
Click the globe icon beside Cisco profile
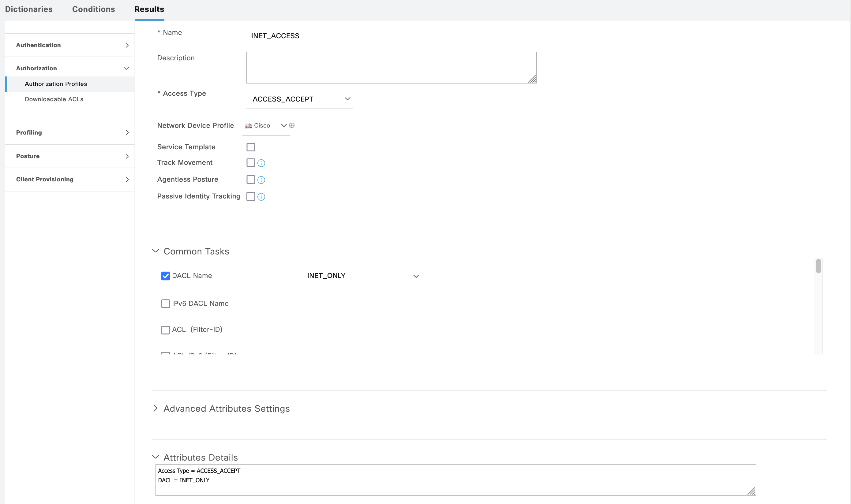pyautogui.click(x=292, y=125)
